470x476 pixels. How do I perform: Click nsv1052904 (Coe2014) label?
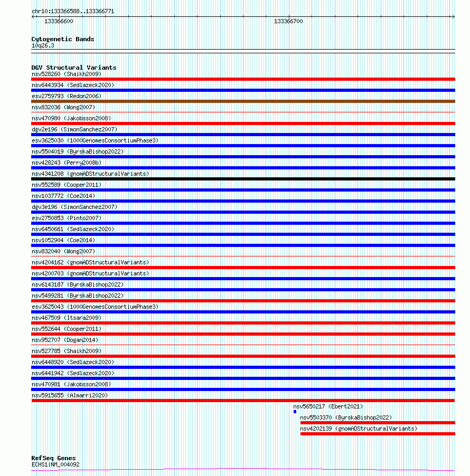pos(63,240)
